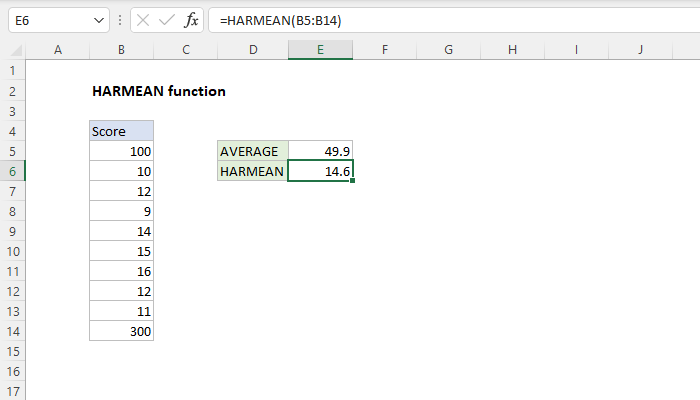
Task: Select the cell containing 300
Action: coord(121,332)
